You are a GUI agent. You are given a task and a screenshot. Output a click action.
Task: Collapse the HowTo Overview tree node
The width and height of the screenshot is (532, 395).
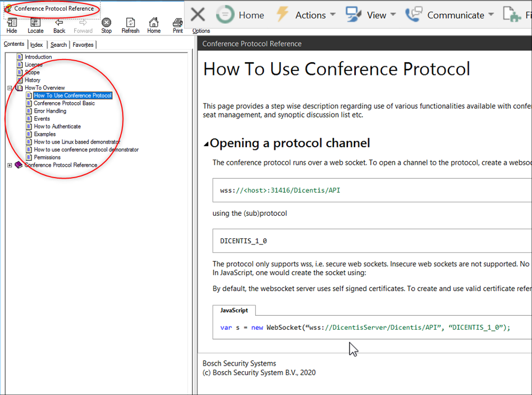click(10, 88)
